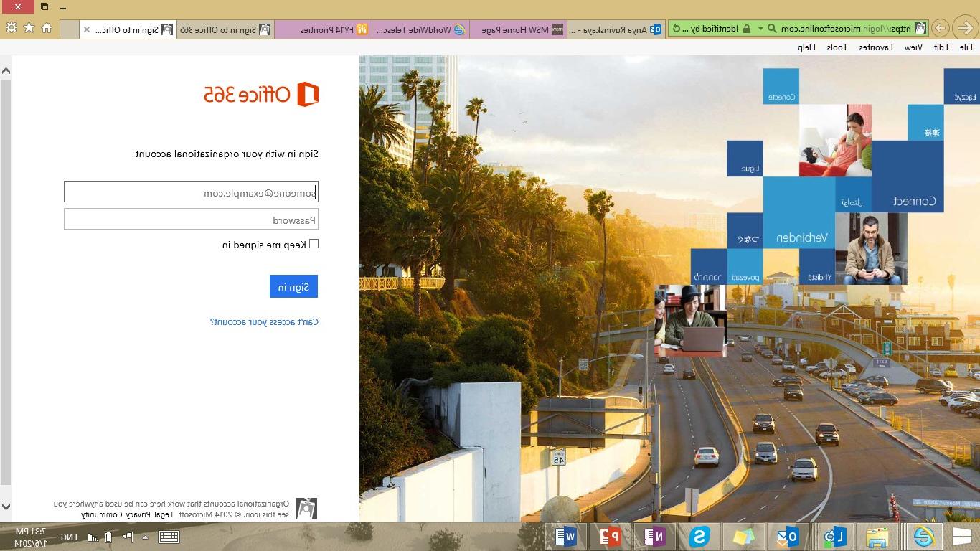
Task: Open the Legal footer link
Action: click(x=164, y=514)
